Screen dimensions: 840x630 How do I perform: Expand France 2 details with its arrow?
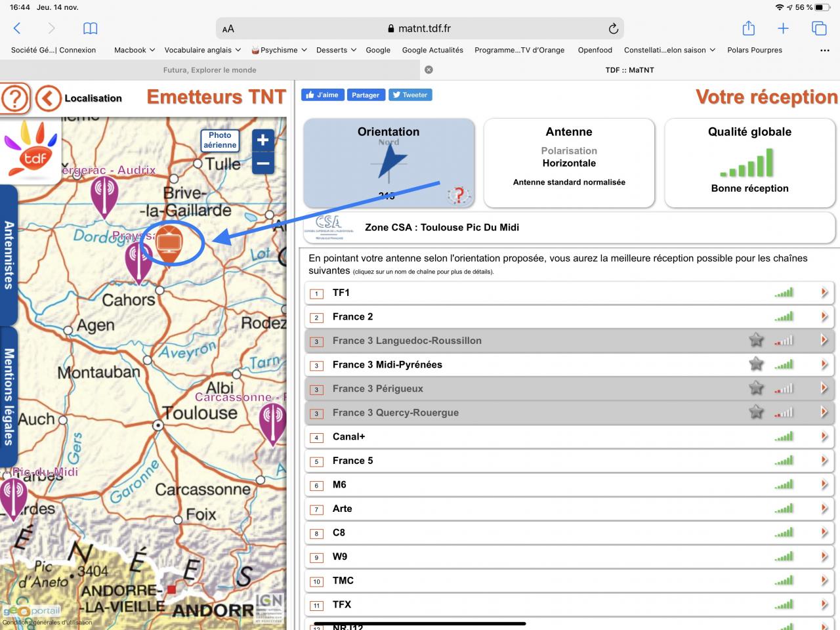[x=824, y=316]
